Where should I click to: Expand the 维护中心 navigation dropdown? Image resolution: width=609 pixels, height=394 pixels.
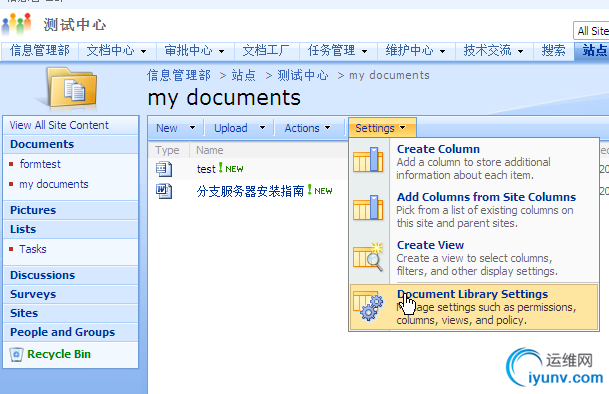(442, 51)
